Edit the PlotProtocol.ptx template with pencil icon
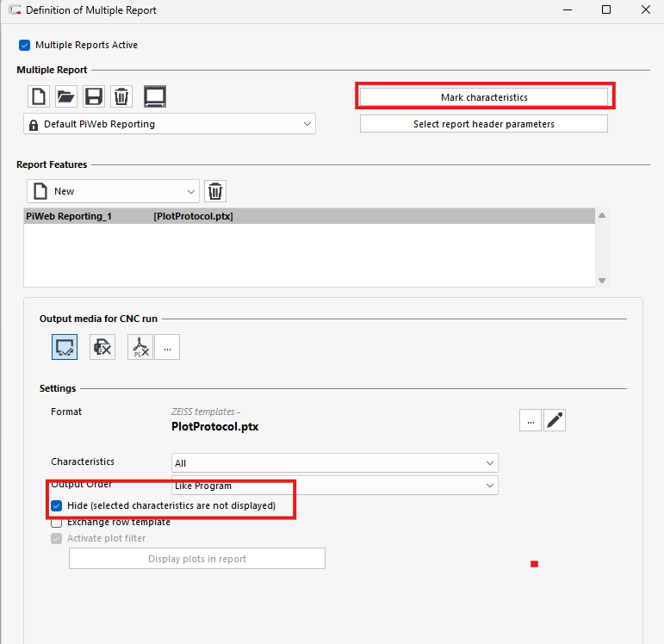The width and height of the screenshot is (664, 644). click(555, 420)
